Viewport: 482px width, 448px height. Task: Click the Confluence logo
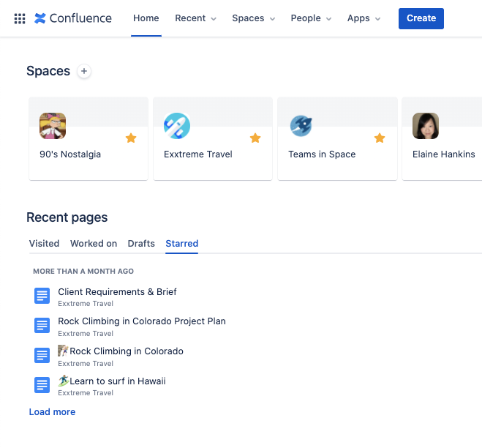click(73, 18)
